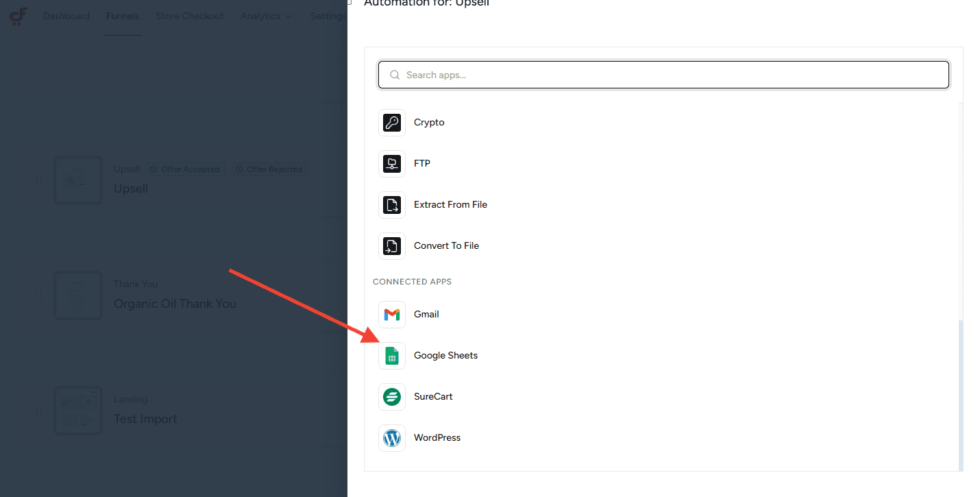This screenshot has height=497, width=980.
Task: Click the Crypto label
Action: point(429,123)
